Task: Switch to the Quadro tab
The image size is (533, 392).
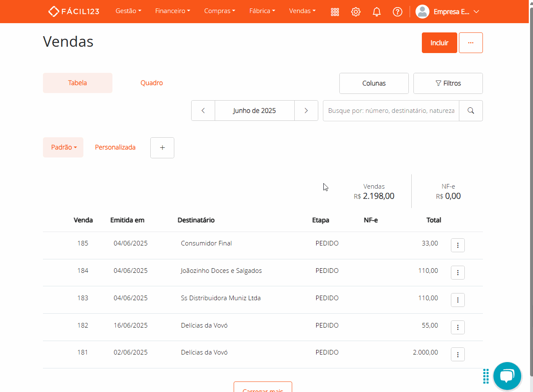Action: pos(152,83)
